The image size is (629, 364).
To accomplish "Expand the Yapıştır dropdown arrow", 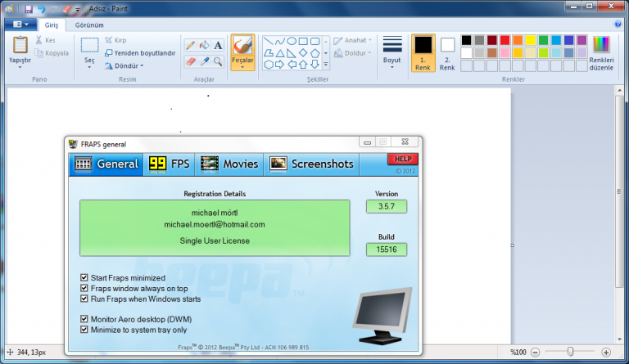I will coord(20,67).
